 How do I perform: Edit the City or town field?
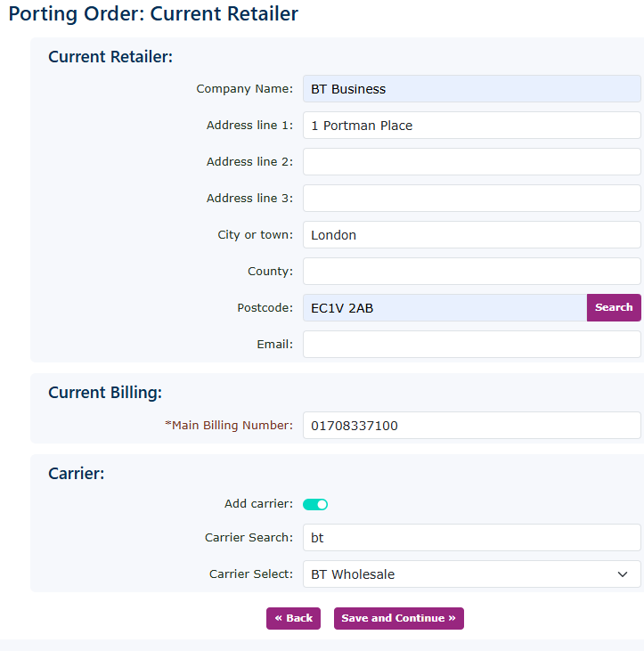point(471,235)
